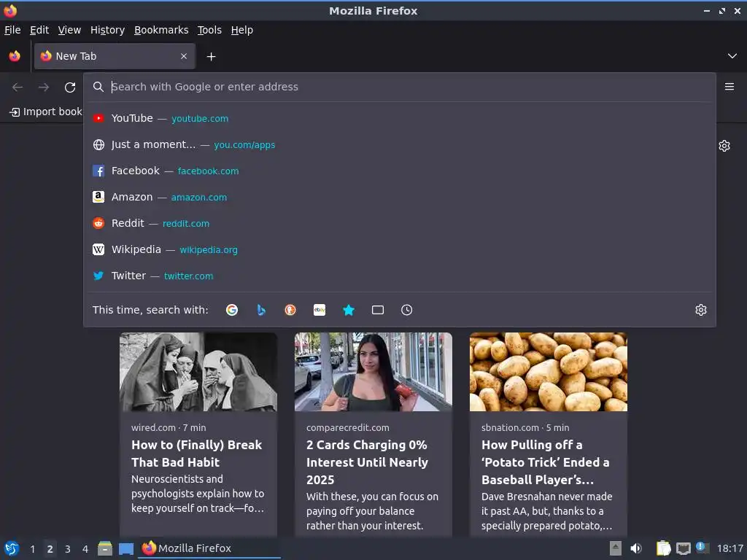Open a new tab with plus button
Image resolution: width=747 pixels, height=560 pixels.
pos(211,57)
